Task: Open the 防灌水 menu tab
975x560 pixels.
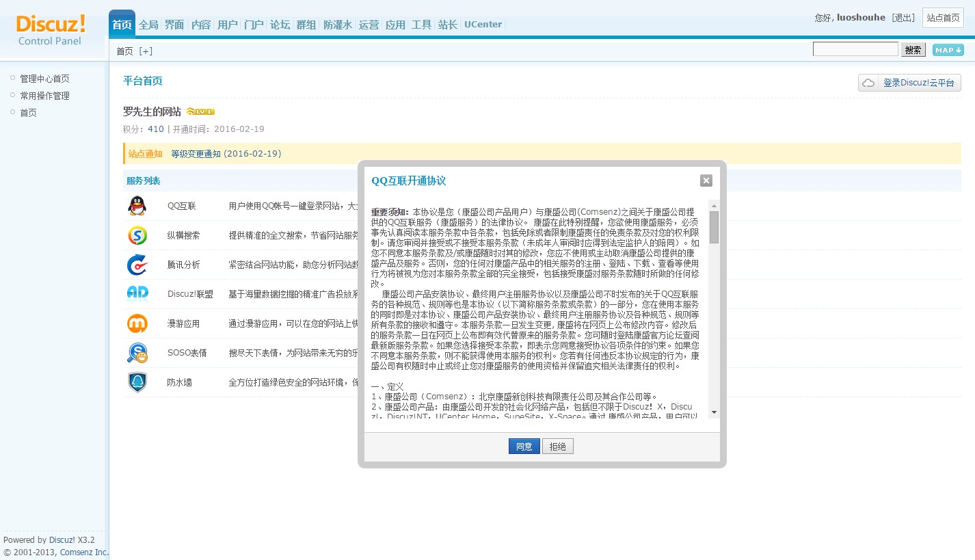Action: click(338, 25)
